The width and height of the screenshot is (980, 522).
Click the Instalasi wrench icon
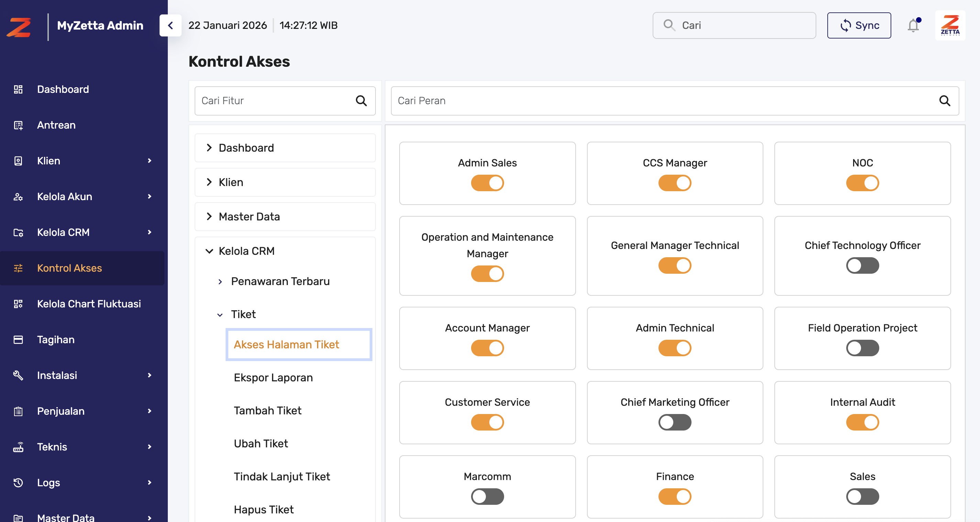(x=18, y=375)
